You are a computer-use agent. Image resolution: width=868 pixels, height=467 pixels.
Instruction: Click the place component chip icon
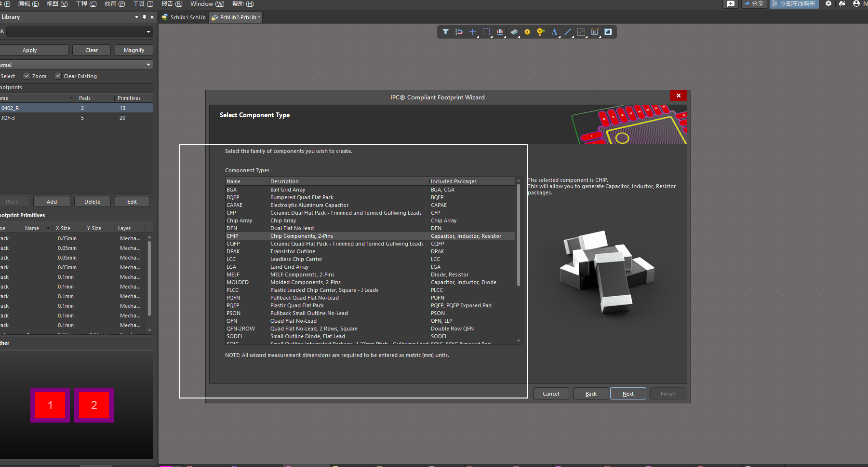(x=514, y=32)
